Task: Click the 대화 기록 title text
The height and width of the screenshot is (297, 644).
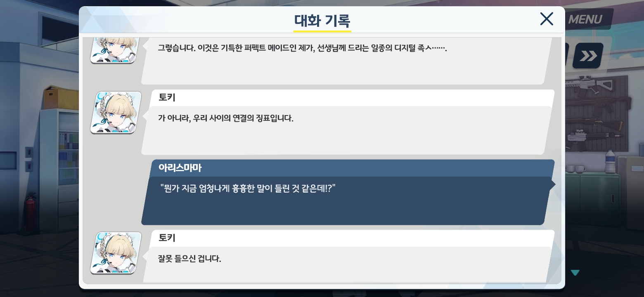Action: tap(322, 20)
